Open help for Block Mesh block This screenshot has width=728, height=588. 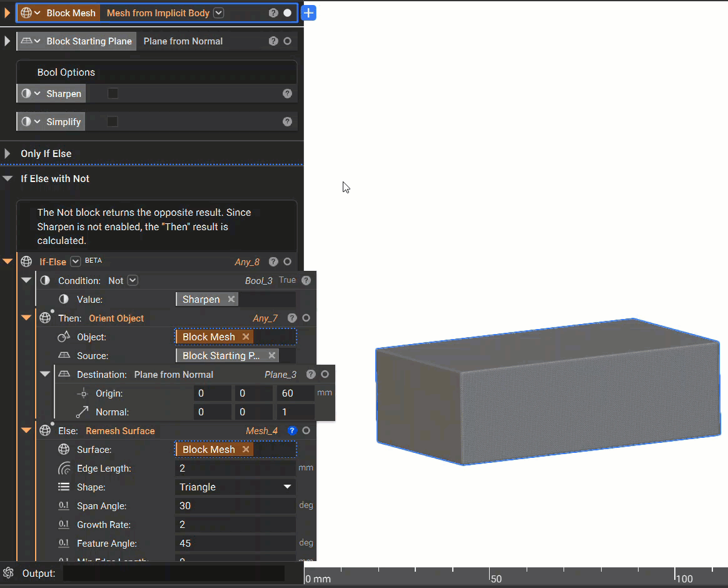(x=273, y=13)
